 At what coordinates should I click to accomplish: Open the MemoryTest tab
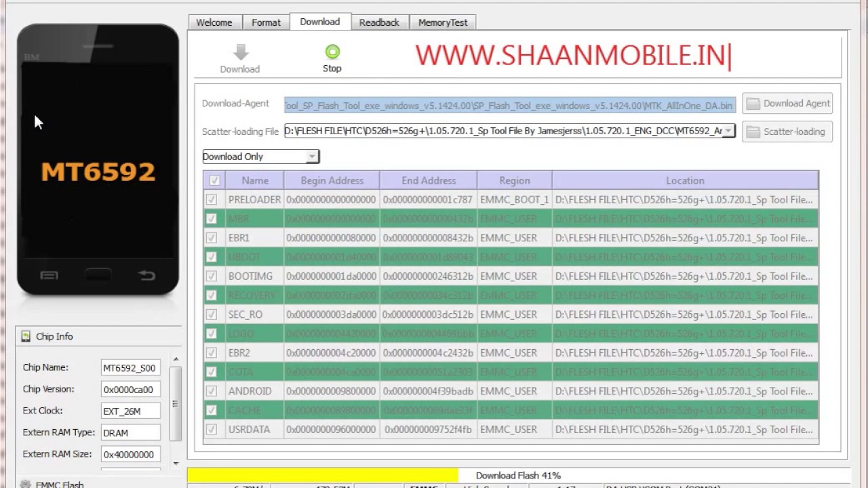[443, 22]
